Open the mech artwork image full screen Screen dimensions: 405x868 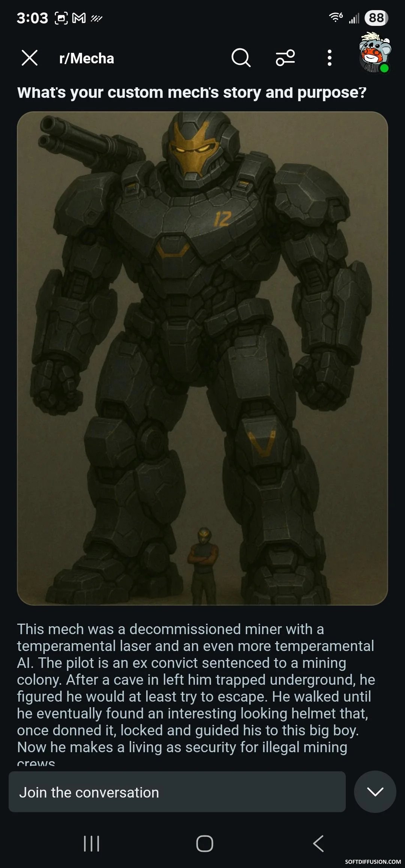point(202,358)
